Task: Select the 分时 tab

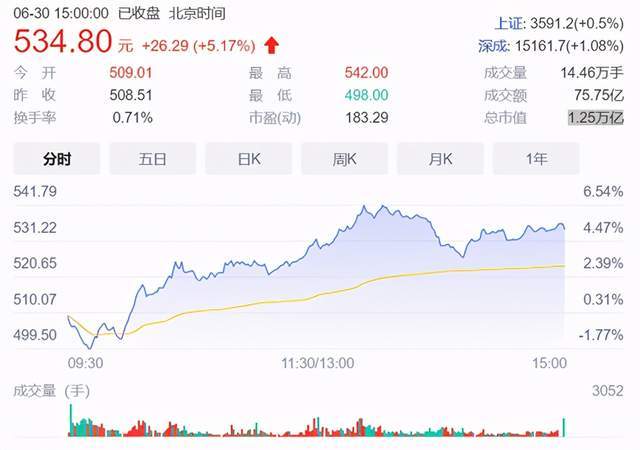Action: (57, 158)
